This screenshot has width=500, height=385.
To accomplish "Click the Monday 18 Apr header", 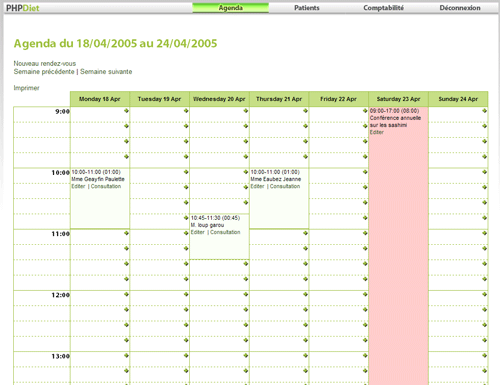I will pyautogui.click(x=100, y=99).
